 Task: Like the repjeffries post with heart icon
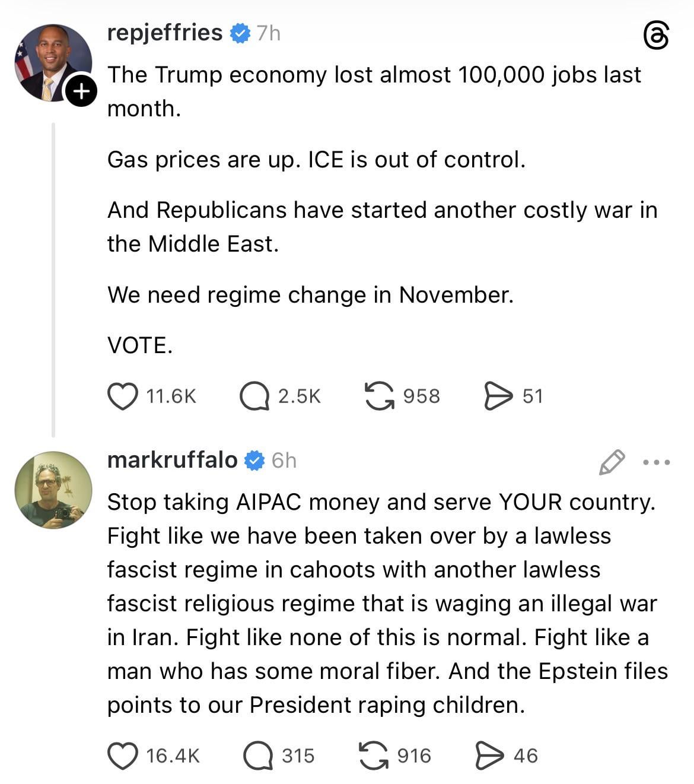(122, 396)
